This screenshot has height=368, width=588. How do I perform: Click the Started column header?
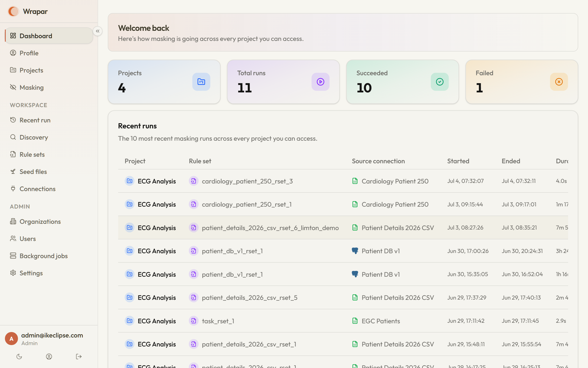point(458,161)
